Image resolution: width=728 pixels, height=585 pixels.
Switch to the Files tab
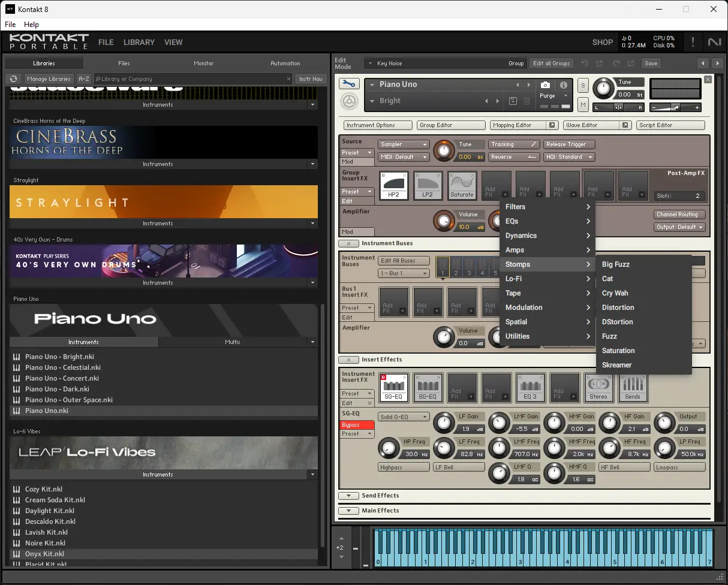(x=124, y=63)
